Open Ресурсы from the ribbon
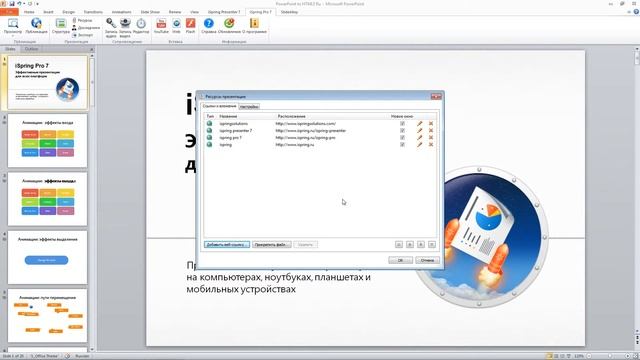Viewport: 640px width, 360px height. (x=82, y=20)
